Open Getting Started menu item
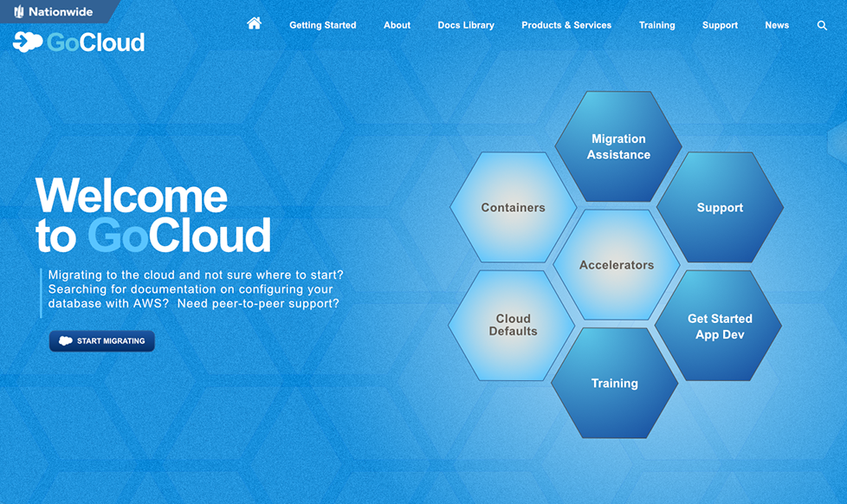Screen dimensions: 847x504 pos(322,25)
